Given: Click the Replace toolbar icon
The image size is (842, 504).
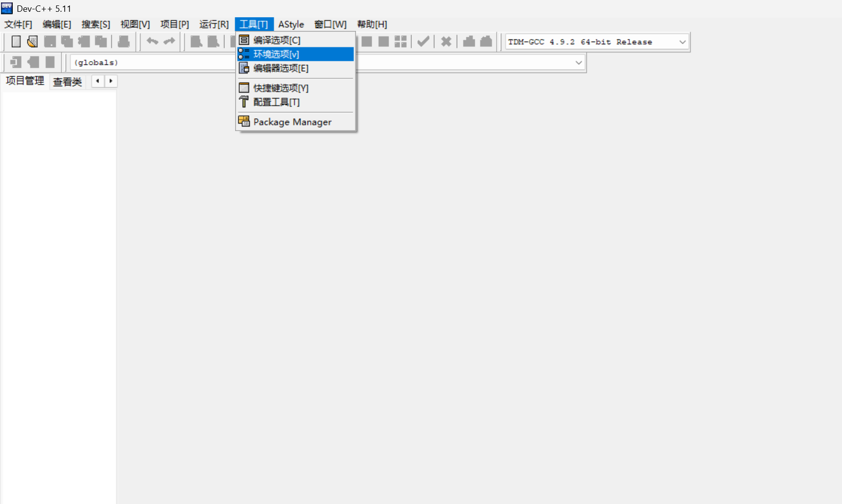Looking at the screenshot, I should coord(213,42).
